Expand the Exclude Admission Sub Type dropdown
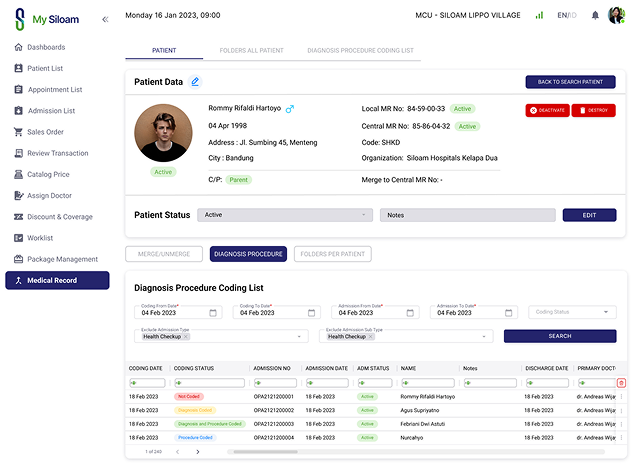 [x=485, y=337]
